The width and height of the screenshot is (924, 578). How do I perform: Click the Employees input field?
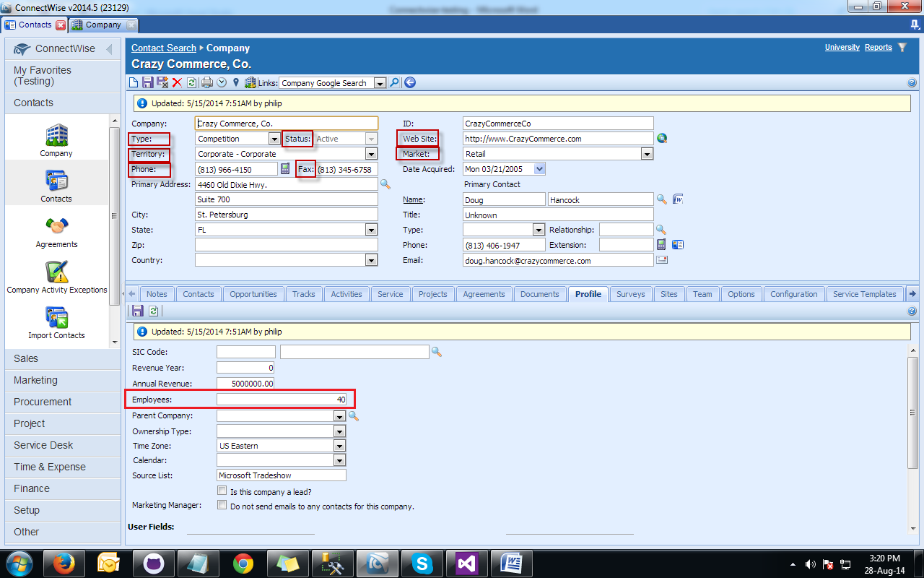282,400
